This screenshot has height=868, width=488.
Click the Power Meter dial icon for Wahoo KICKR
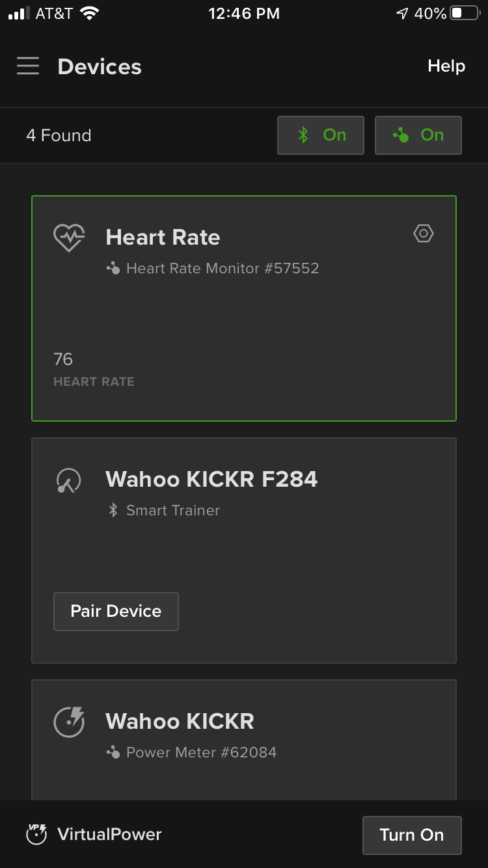coord(68,721)
